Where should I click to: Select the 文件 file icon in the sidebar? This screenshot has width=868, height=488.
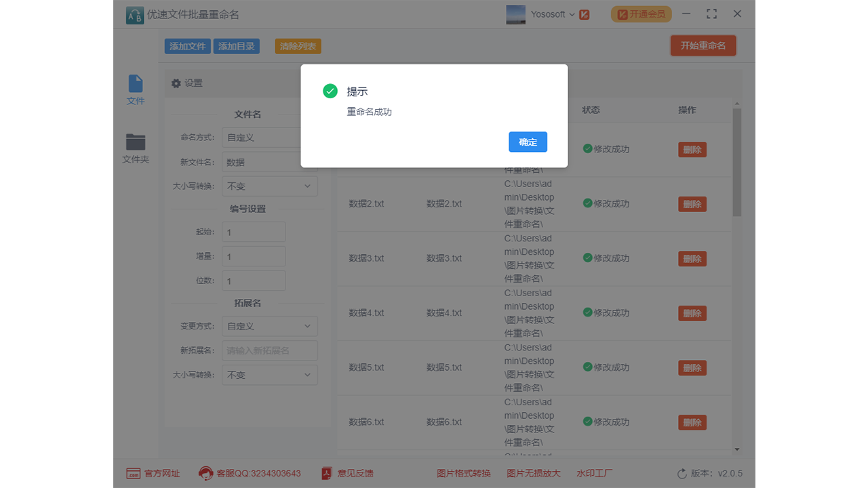click(x=136, y=89)
